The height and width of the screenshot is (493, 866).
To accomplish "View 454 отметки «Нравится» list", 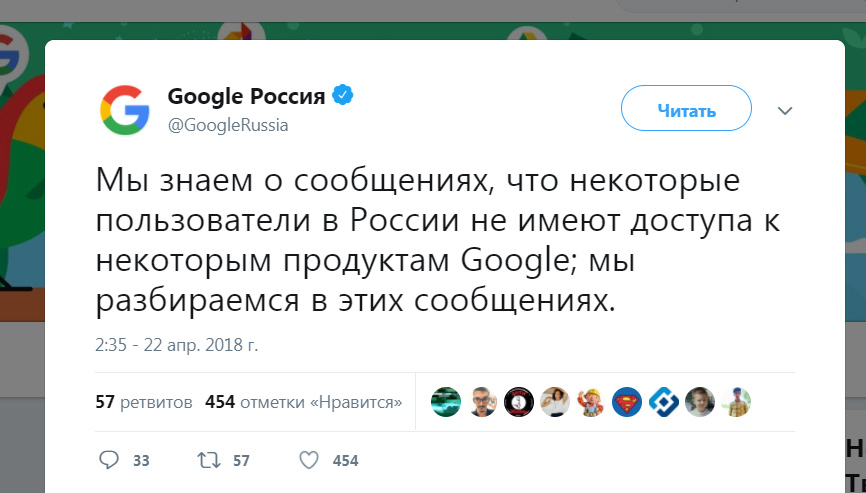I will pos(303,402).
